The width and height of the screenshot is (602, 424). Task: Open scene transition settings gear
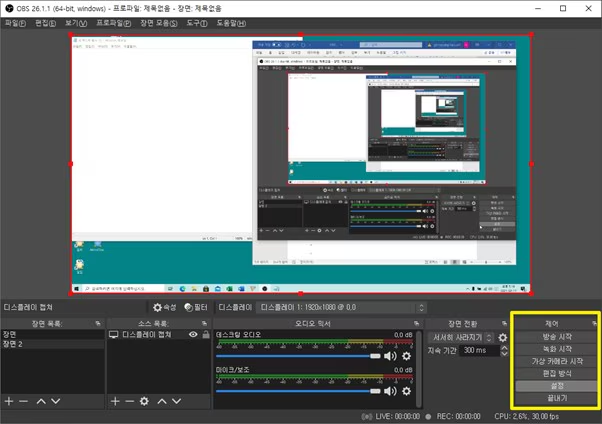point(503,338)
